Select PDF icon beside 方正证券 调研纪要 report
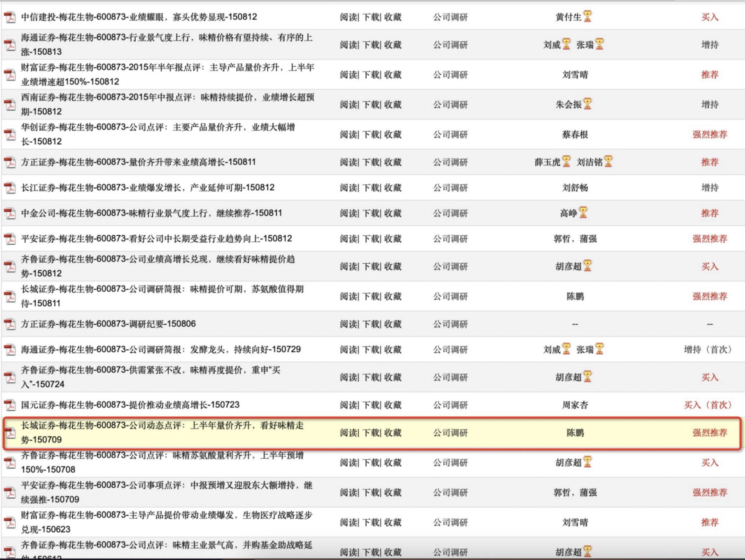745x560 pixels. 10,324
